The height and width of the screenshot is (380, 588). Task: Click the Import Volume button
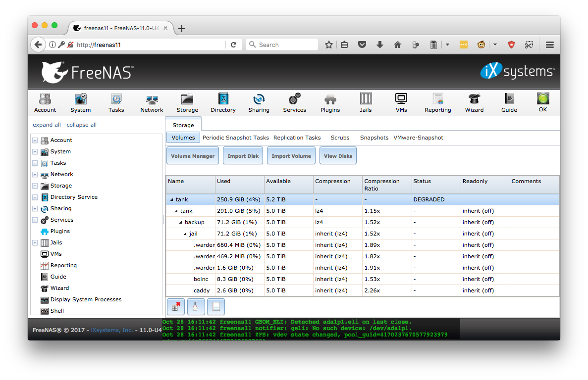(291, 156)
